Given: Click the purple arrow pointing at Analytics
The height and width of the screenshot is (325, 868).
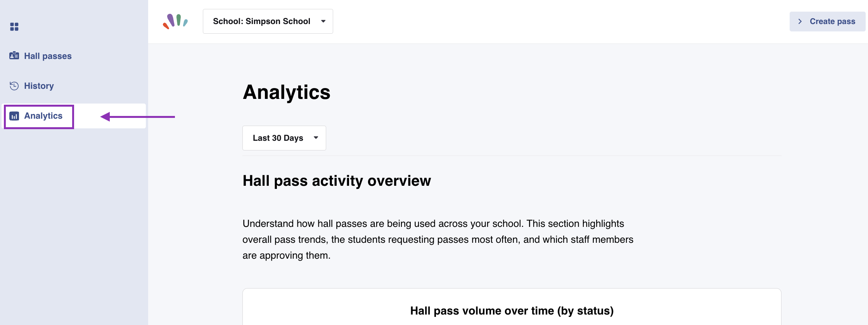Looking at the screenshot, I should 138,116.
